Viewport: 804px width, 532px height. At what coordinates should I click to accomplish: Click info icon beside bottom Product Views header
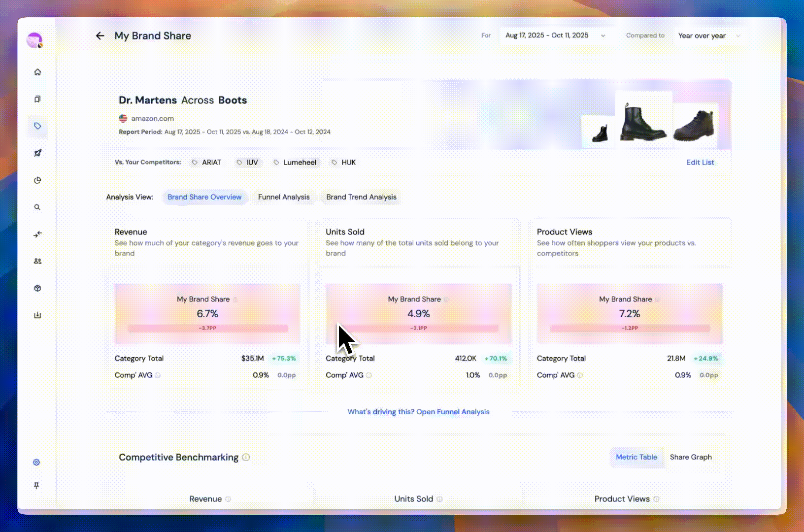click(x=656, y=499)
